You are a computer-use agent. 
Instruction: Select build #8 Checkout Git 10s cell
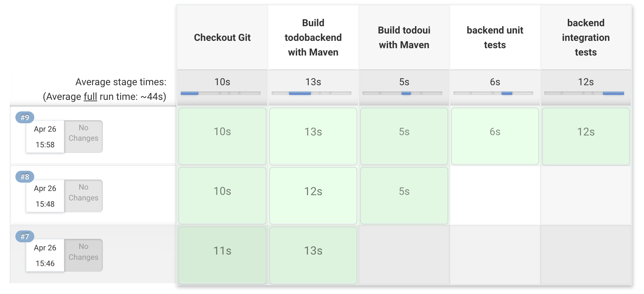[222, 196]
